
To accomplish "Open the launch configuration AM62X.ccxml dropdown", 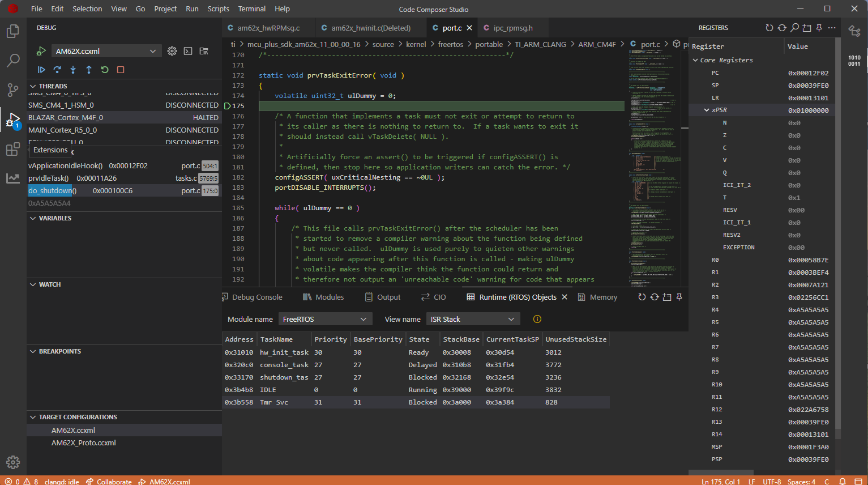I will [x=106, y=51].
